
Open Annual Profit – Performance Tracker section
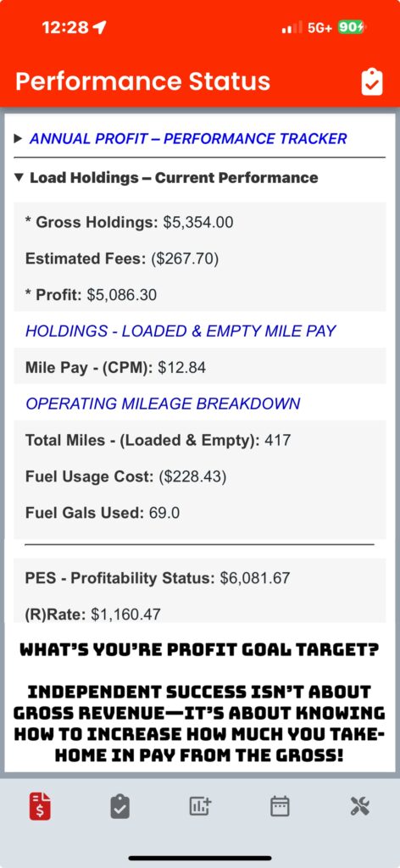[188, 138]
